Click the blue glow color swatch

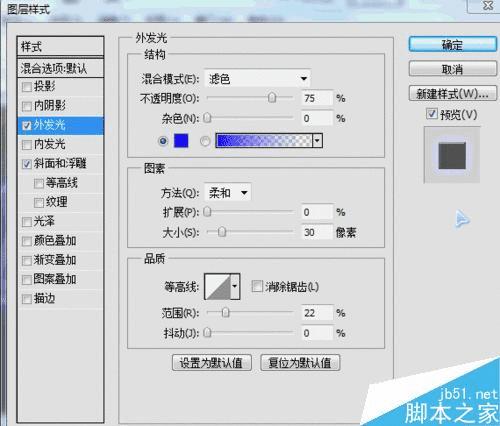pyautogui.click(x=181, y=141)
